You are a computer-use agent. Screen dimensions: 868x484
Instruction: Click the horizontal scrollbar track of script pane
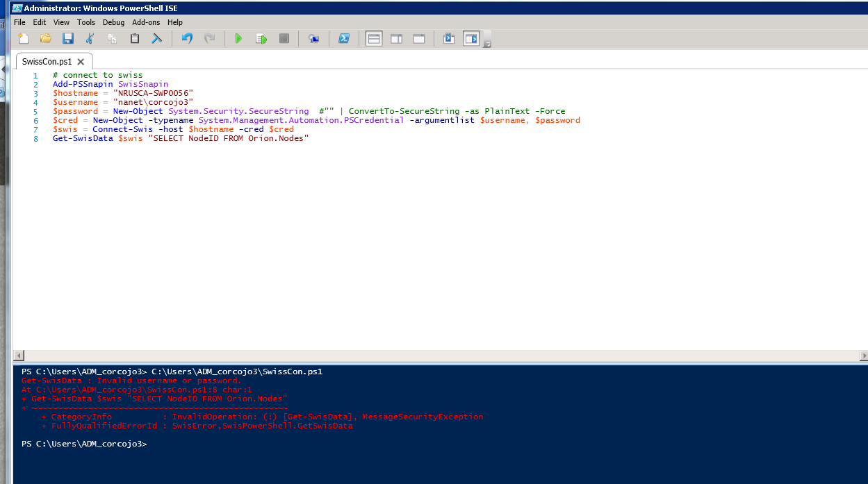(441, 356)
